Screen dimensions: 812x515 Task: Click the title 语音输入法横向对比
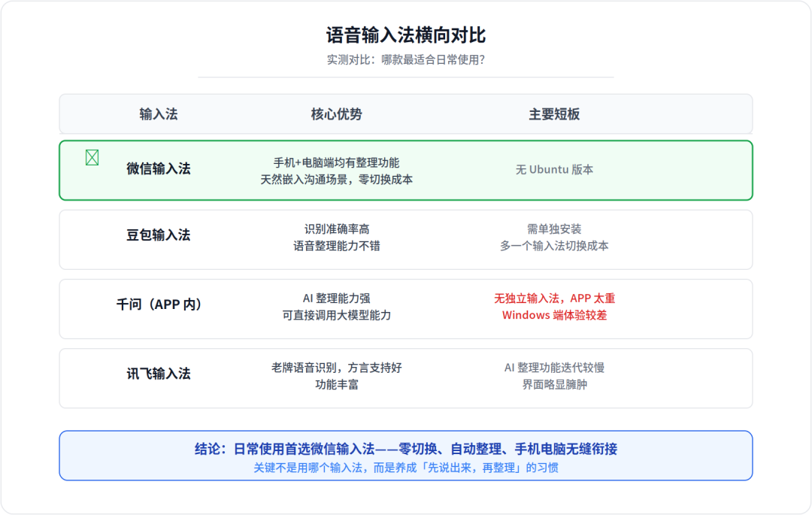click(406, 35)
